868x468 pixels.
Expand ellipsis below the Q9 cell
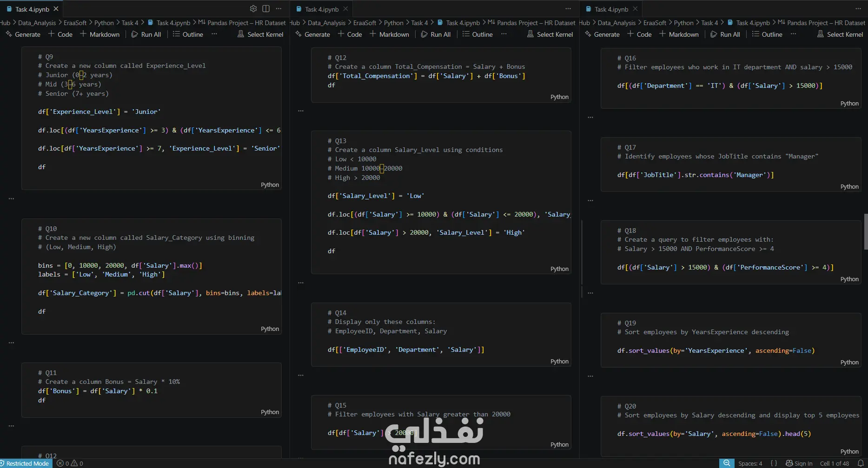(11, 198)
